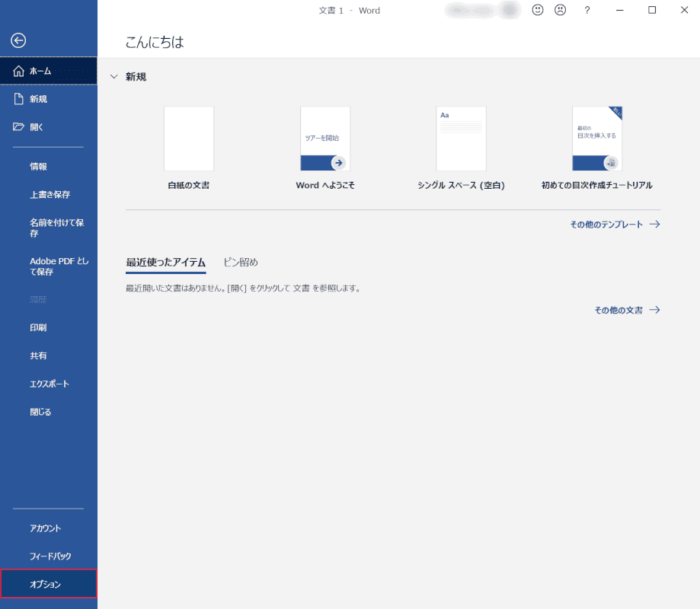Switch to the 最近使ったアイテム tab

(165, 263)
